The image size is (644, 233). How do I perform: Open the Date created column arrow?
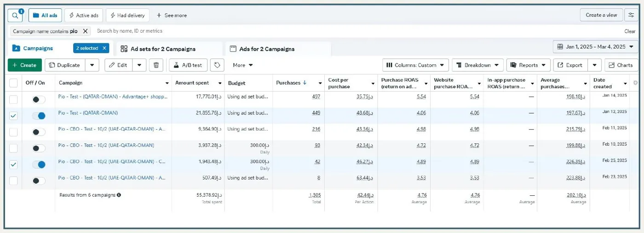pos(625,83)
